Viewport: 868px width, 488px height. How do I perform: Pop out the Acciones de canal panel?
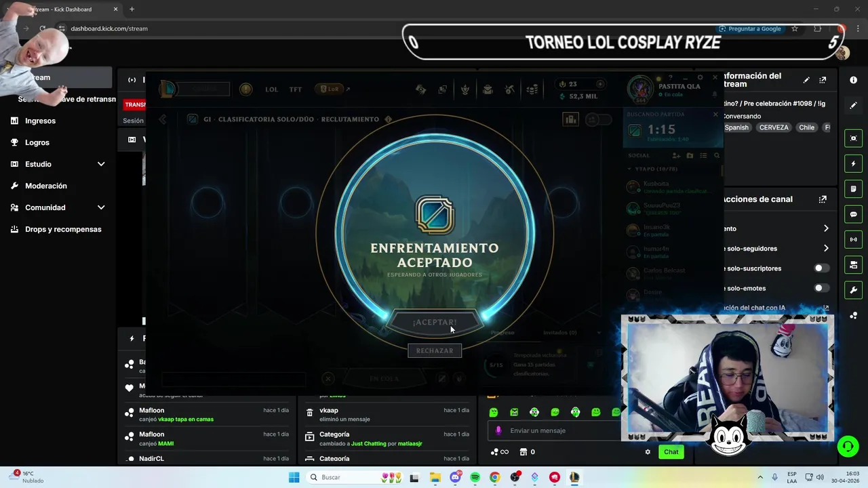pyautogui.click(x=823, y=199)
